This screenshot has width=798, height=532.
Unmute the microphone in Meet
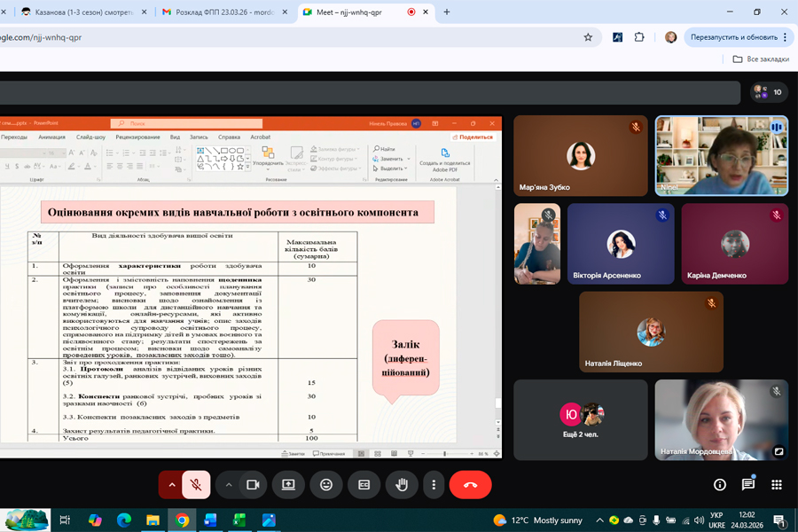pyautogui.click(x=196, y=485)
